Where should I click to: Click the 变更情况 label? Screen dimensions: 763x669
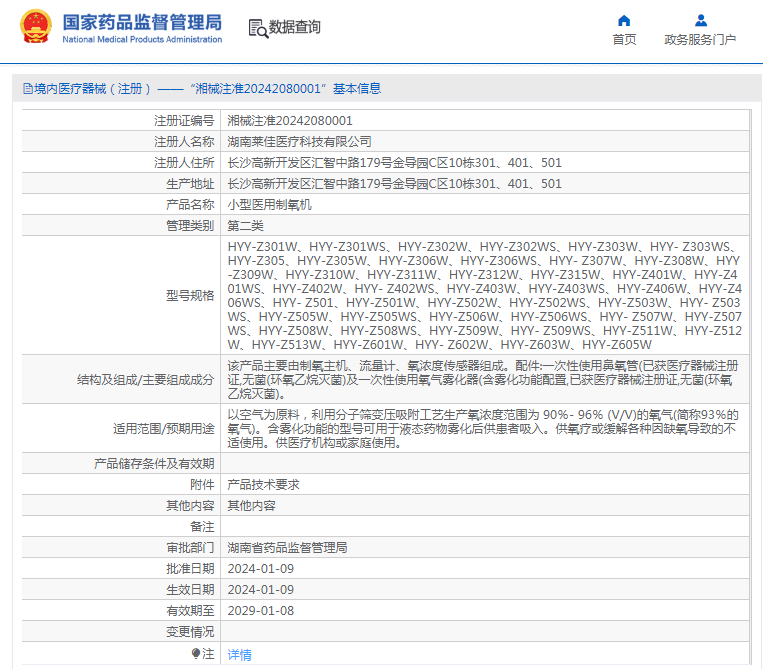[x=190, y=632]
